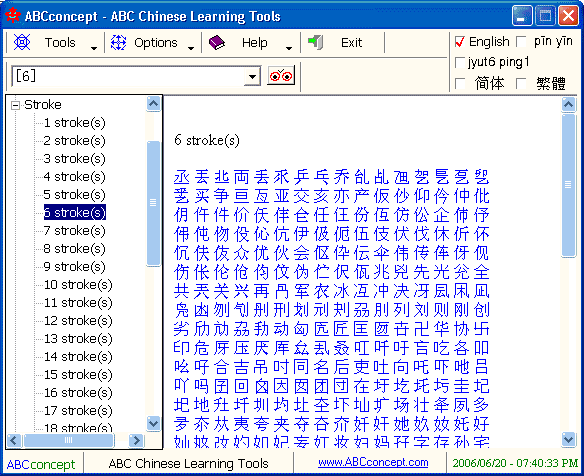
Task: Click the character list scrollbar thumb
Action: click(x=568, y=185)
